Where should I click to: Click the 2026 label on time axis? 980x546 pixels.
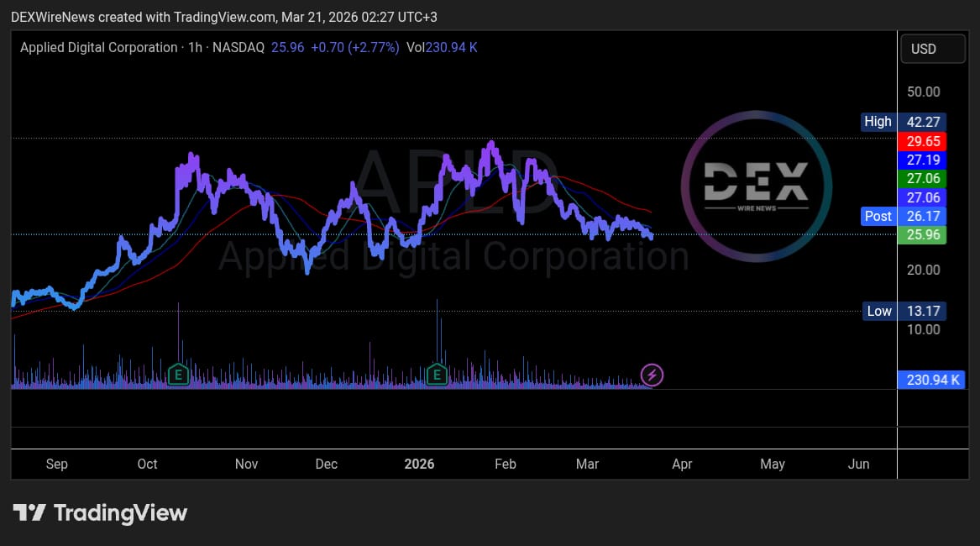419,464
